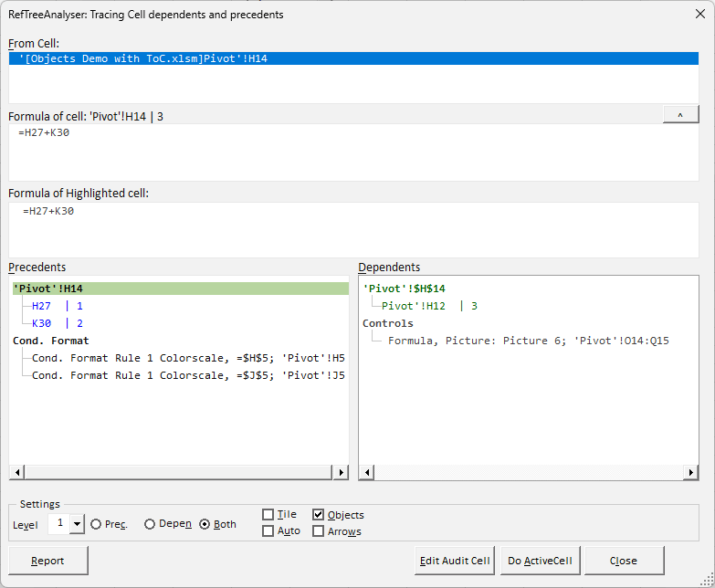Image resolution: width=715 pixels, height=588 pixels.
Task: Select the From Cell entry Pivot!H14
Action: pos(353,58)
